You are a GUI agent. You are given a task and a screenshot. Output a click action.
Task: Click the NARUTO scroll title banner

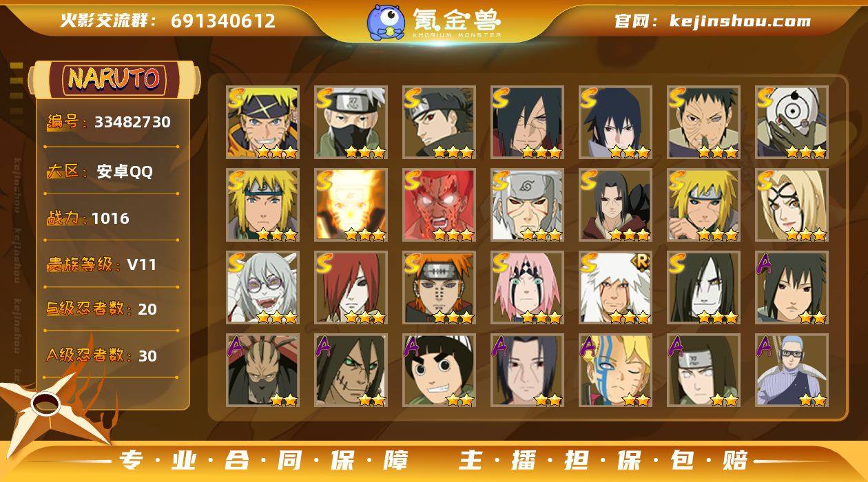click(x=114, y=79)
